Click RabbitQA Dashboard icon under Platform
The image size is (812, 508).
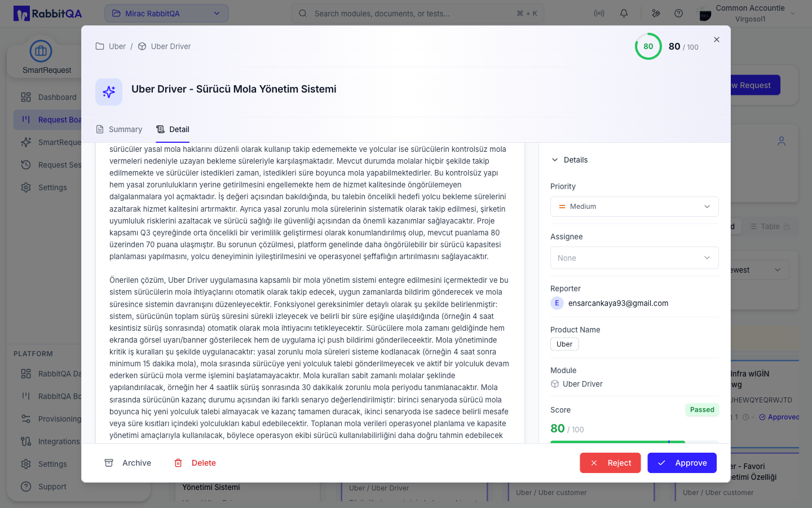pos(26,374)
